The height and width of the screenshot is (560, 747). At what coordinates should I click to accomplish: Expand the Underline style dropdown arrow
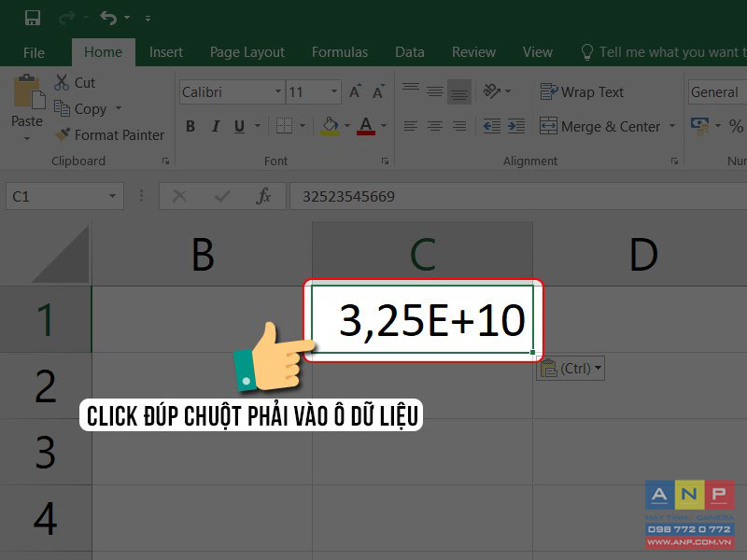258,126
